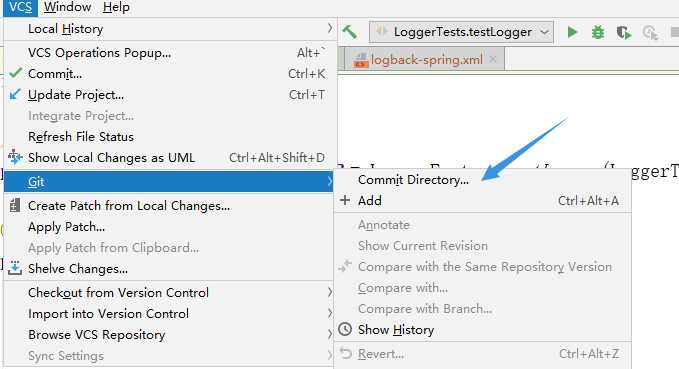Click the blue arrow Update Project icon
Image resolution: width=679 pixels, height=369 pixels.
pyautogui.click(x=15, y=94)
